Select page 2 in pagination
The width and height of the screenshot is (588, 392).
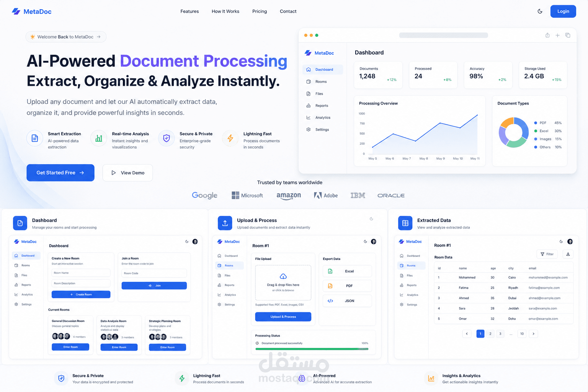coord(490,334)
